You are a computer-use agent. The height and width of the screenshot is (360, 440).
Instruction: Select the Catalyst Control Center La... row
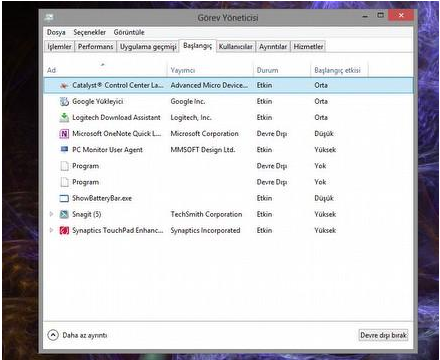pyautogui.click(x=228, y=85)
